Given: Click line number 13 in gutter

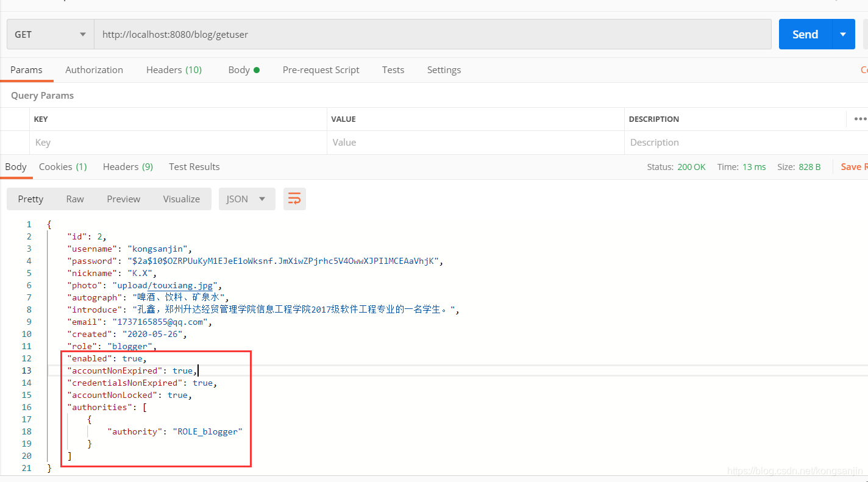Looking at the screenshot, I should pos(27,370).
